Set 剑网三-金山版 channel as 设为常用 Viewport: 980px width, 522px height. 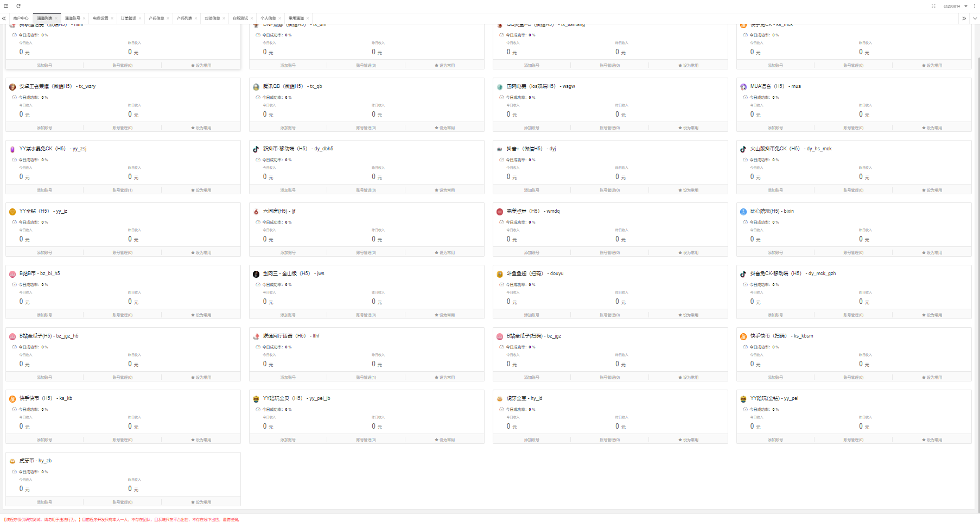coord(444,315)
